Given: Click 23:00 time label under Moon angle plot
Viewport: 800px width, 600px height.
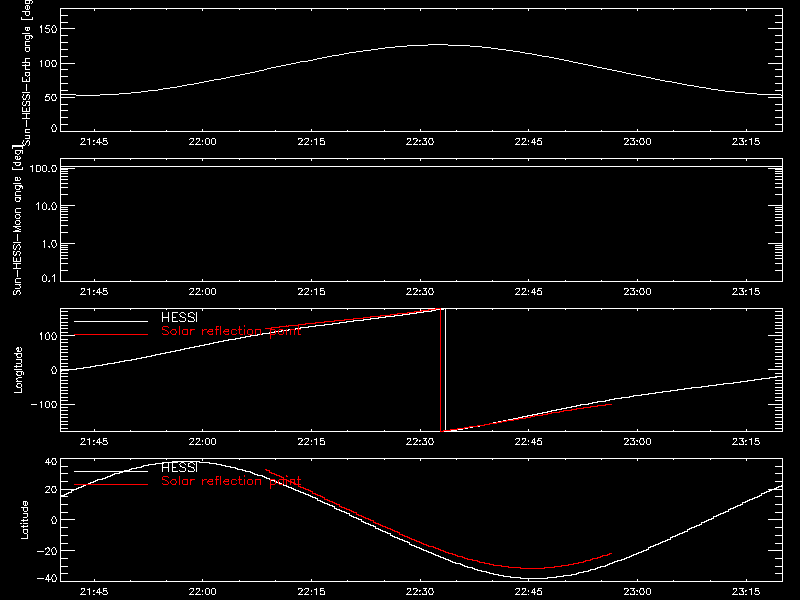Looking at the screenshot, I should tap(637, 291).
